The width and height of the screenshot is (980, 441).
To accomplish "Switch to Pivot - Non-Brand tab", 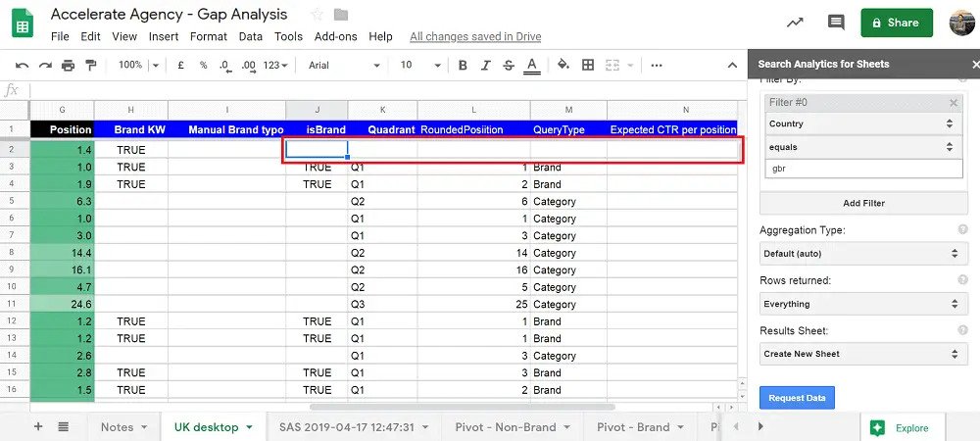I will (x=513, y=427).
